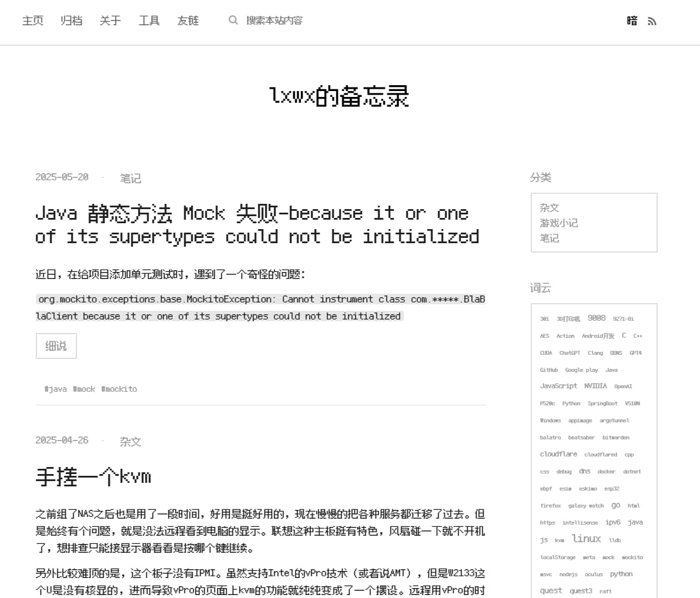The width and height of the screenshot is (700, 598).
Task: Click the search magnifier icon
Action: click(233, 20)
